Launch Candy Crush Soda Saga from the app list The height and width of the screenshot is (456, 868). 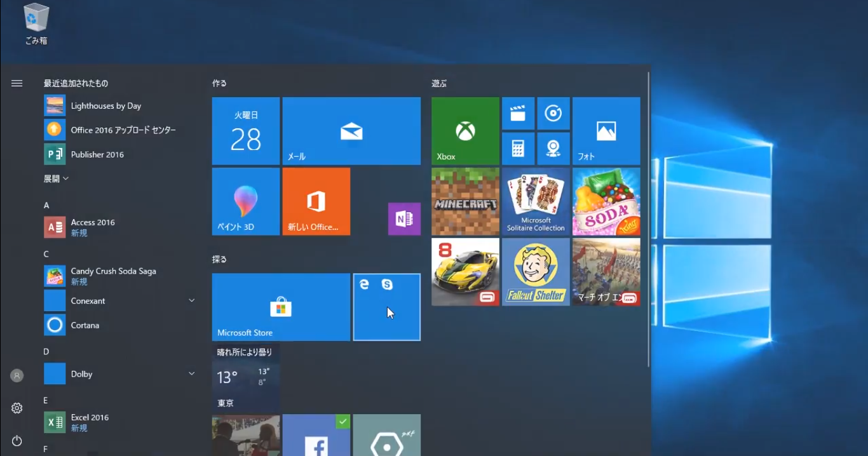119,276
